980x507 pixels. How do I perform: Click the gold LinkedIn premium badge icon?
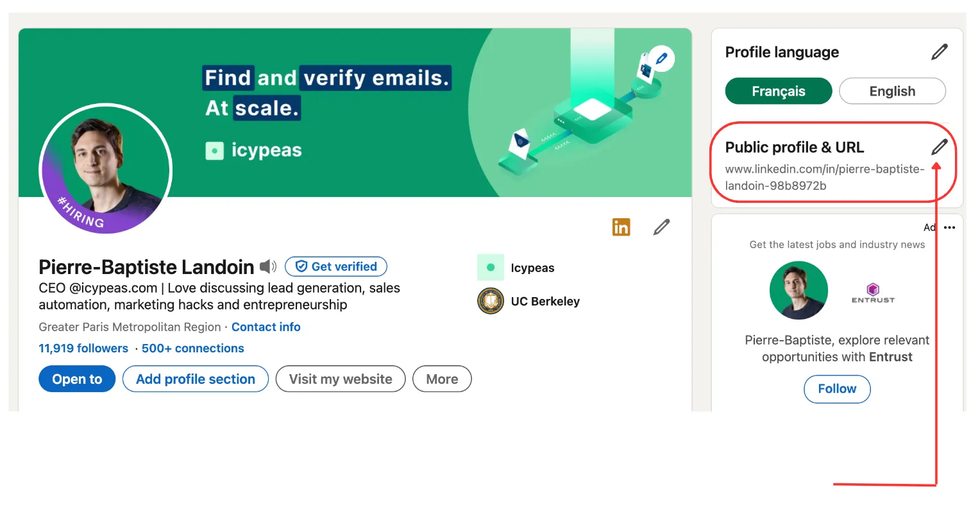pos(621,227)
